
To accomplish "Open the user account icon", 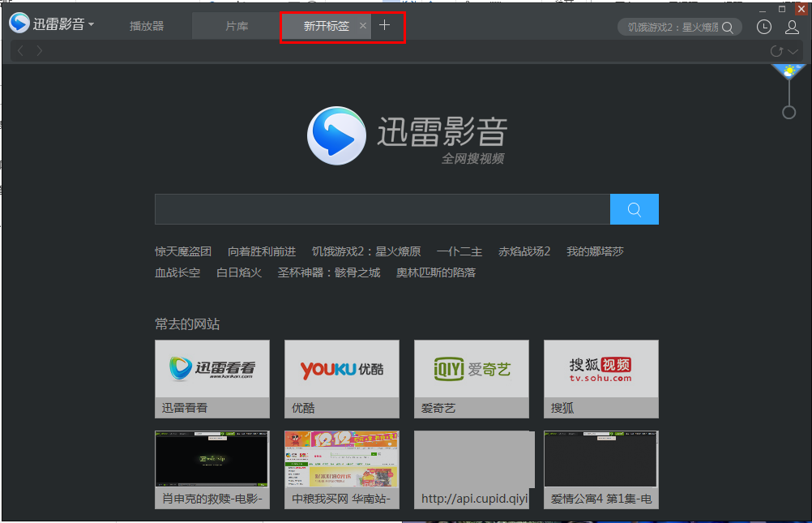I will tap(792, 27).
